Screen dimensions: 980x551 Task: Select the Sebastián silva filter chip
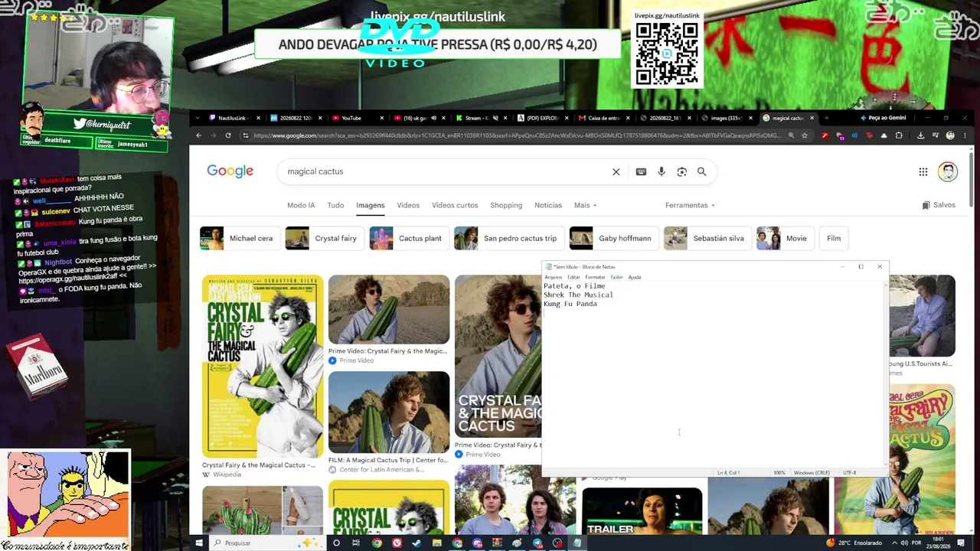pyautogui.click(x=707, y=238)
